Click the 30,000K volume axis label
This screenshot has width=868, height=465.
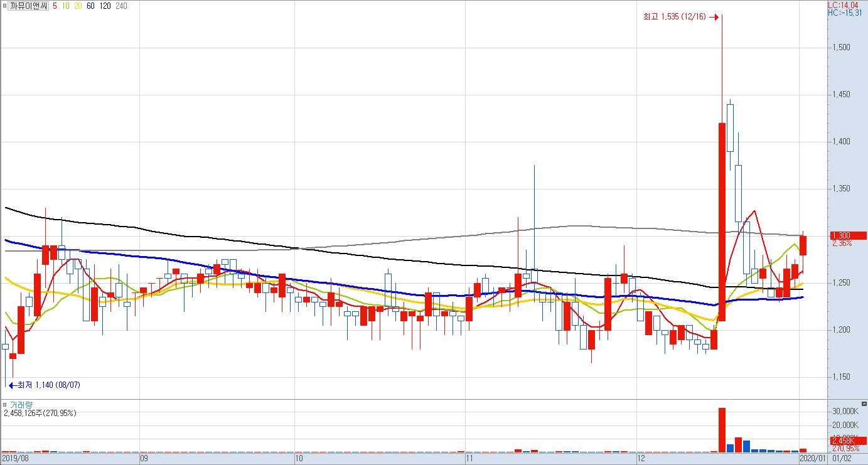pos(845,412)
